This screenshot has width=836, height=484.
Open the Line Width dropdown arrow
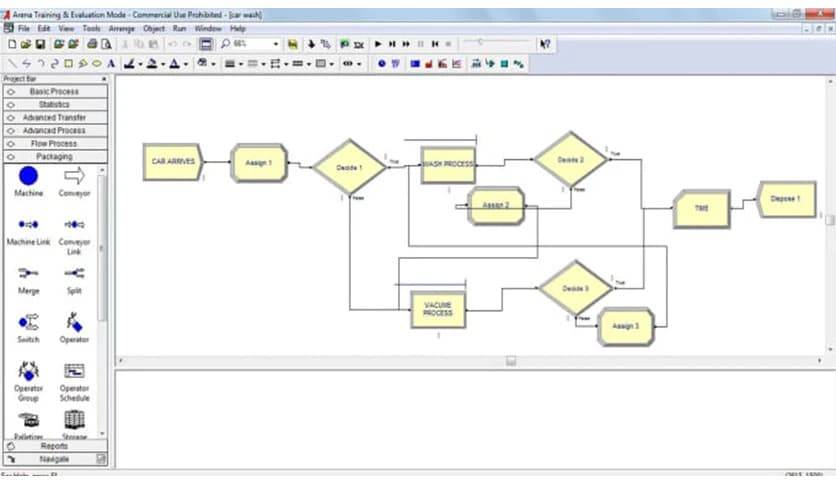241,64
